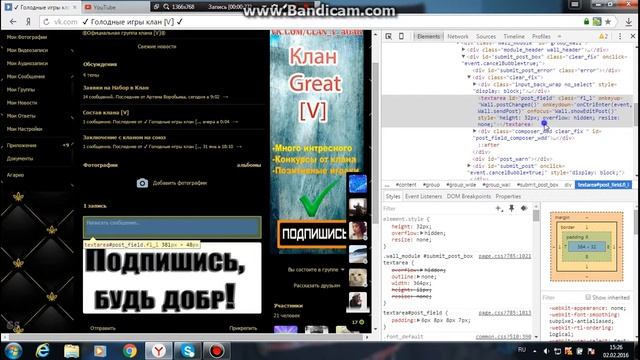Add a new style rule with plus icon
Screen dimensions: 640x360
click(x=499, y=209)
